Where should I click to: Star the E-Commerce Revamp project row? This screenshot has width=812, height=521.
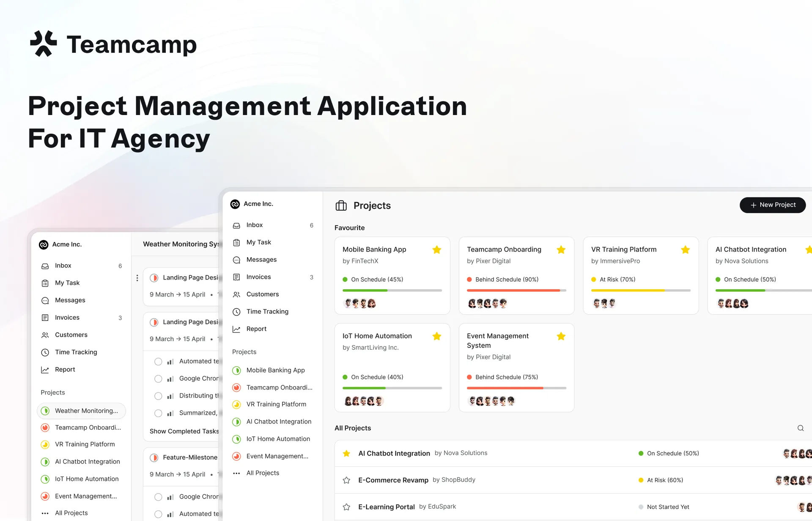pos(346,480)
